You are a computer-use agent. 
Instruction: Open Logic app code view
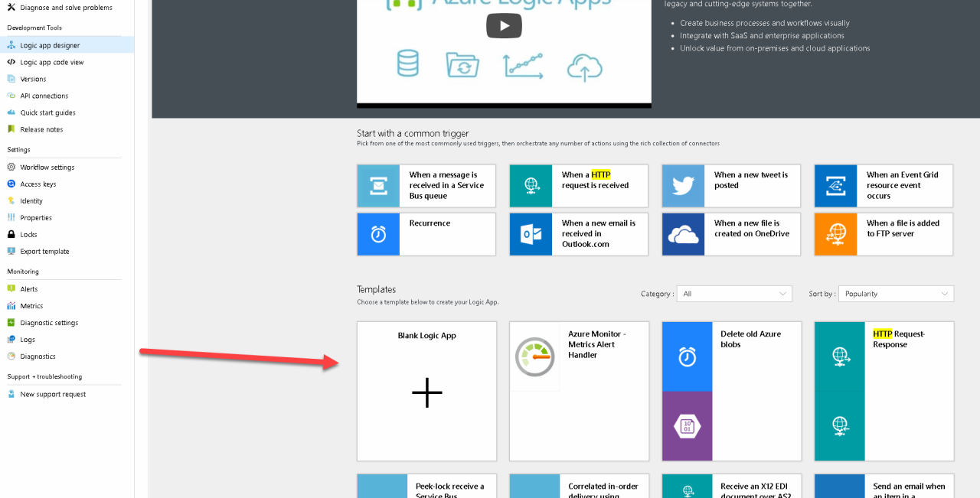tap(52, 62)
